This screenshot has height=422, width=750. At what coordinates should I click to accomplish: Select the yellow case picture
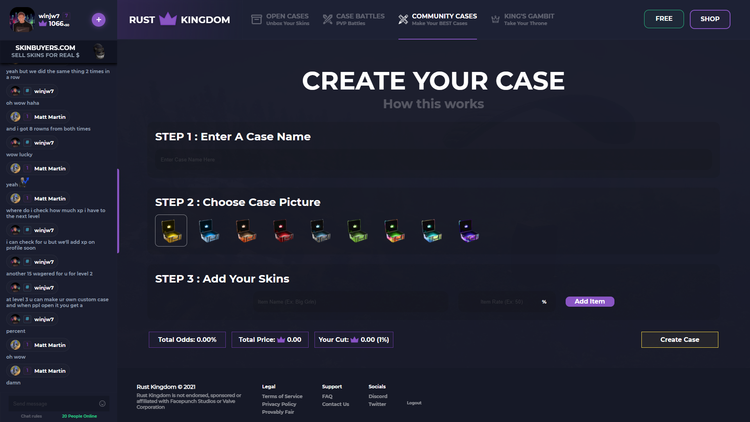tap(171, 231)
